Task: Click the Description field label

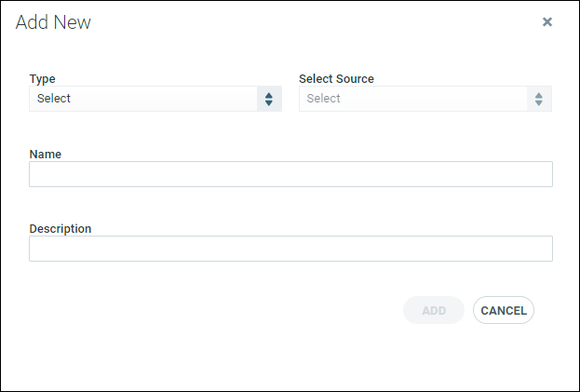Action: click(61, 229)
